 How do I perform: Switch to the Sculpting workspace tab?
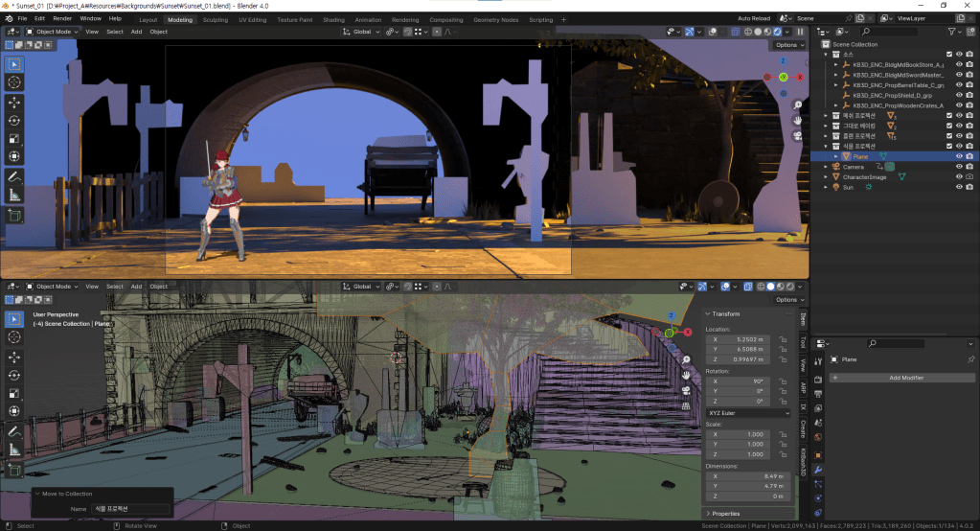coord(216,19)
